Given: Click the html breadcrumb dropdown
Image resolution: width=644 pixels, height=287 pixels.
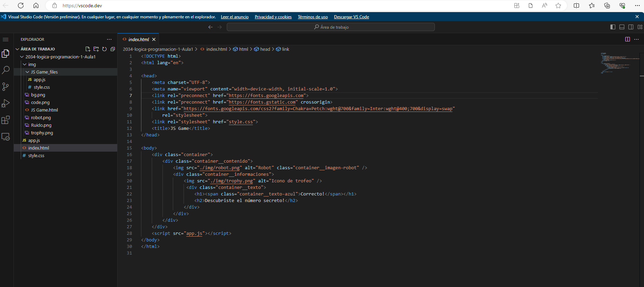Looking at the screenshot, I should (241, 49).
